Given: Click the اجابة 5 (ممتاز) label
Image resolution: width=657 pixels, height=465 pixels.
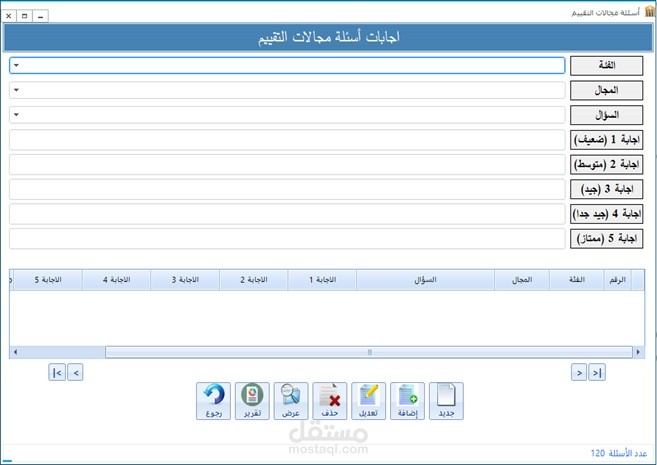Looking at the screenshot, I should (x=606, y=239).
